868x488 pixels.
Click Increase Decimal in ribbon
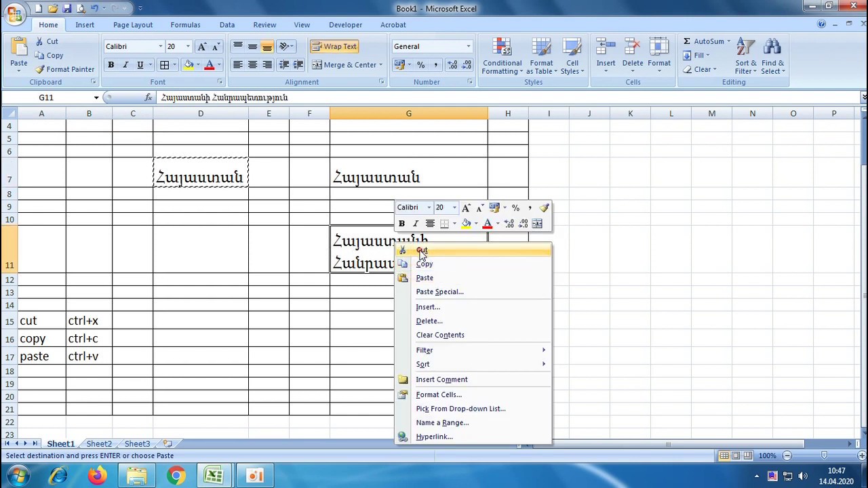(x=452, y=65)
